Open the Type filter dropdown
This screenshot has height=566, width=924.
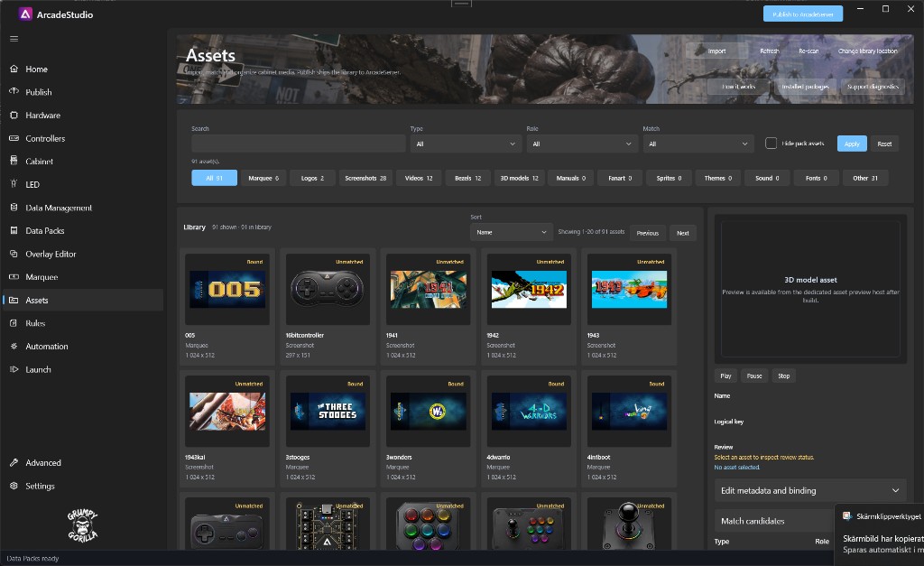click(x=466, y=144)
